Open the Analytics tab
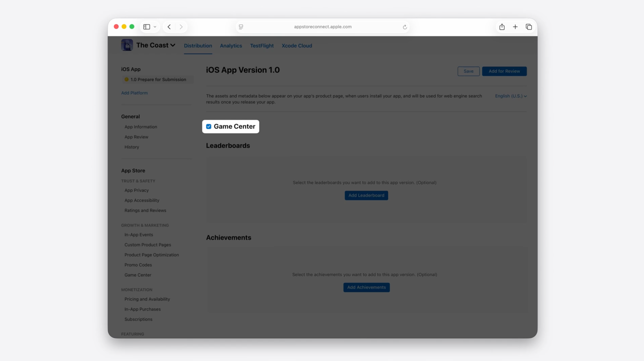Image resolution: width=644 pixels, height=361 pixels. click(x=231, y=46)
